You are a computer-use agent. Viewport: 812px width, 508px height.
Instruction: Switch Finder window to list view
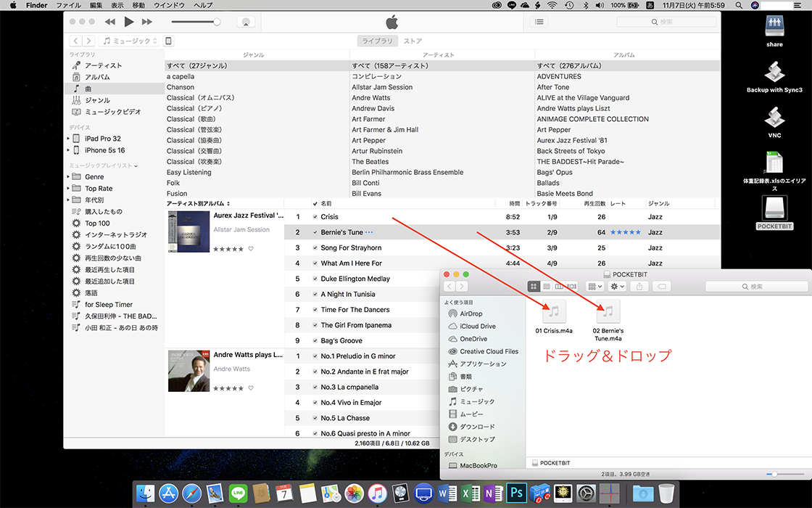point(547,287)
